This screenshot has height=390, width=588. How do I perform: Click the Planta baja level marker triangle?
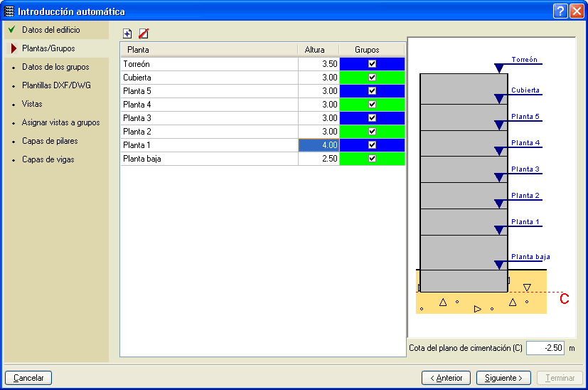click(x=499, y=265)
